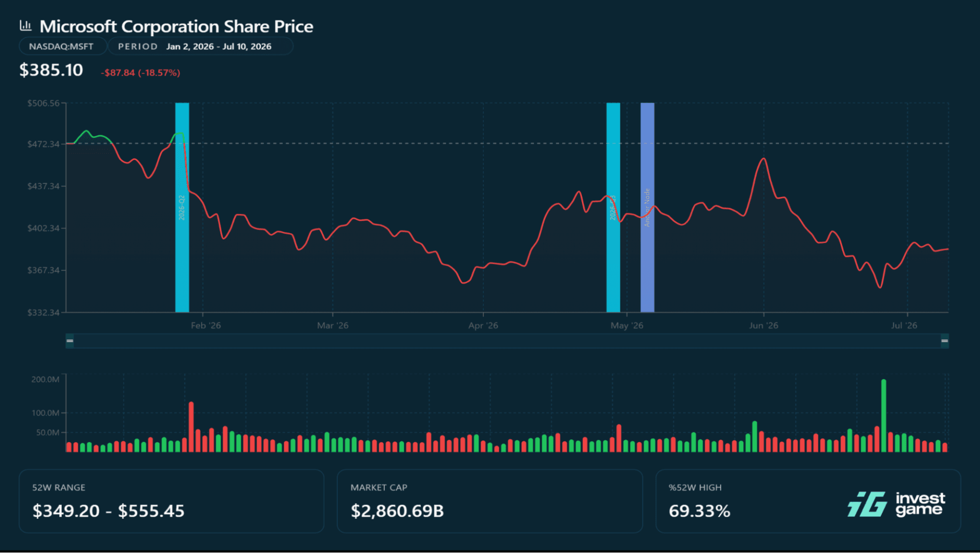Click the 2026-Q2 earnings marker band
The height and width of the screenshot is (553, 980).
(x=182, y=207)
